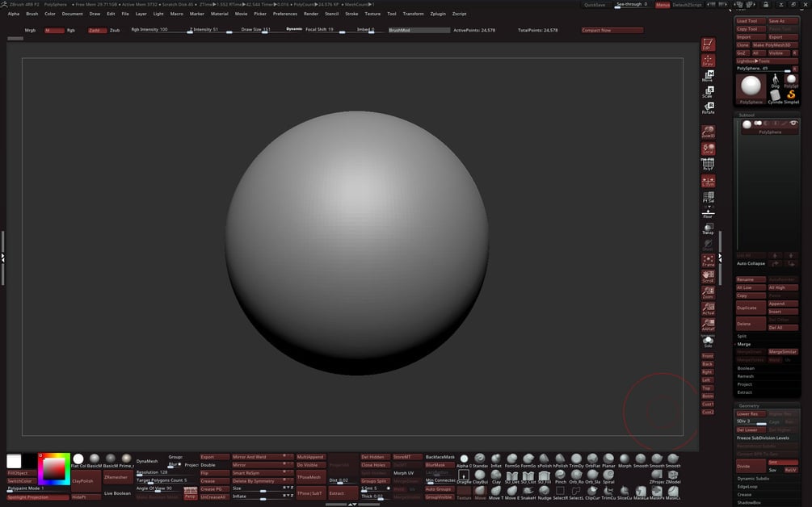Select the SelectLasso brush
Screen dimensions: 812x507
point(576,492)
